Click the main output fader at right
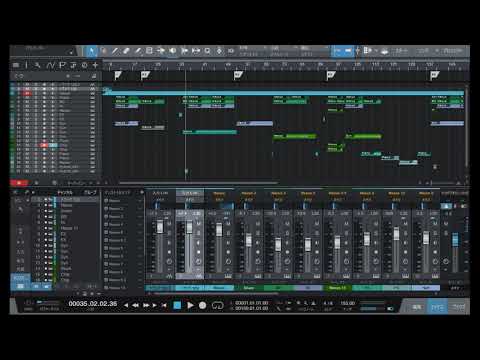Screen dimensions: 480x360 pyautogui.click(x=455, y=239)
